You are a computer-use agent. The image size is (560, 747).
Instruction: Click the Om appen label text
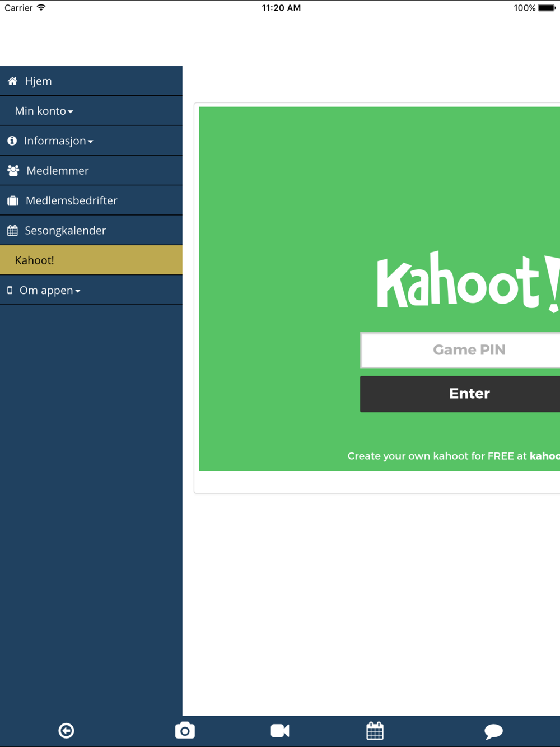coord(46,290)
